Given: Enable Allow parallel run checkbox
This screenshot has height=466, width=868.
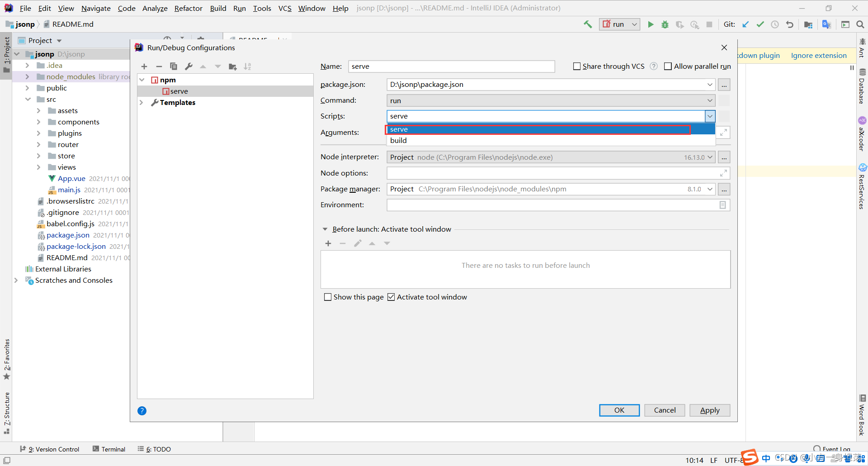Looking at the screenshot, I should (x=668, y=67).
